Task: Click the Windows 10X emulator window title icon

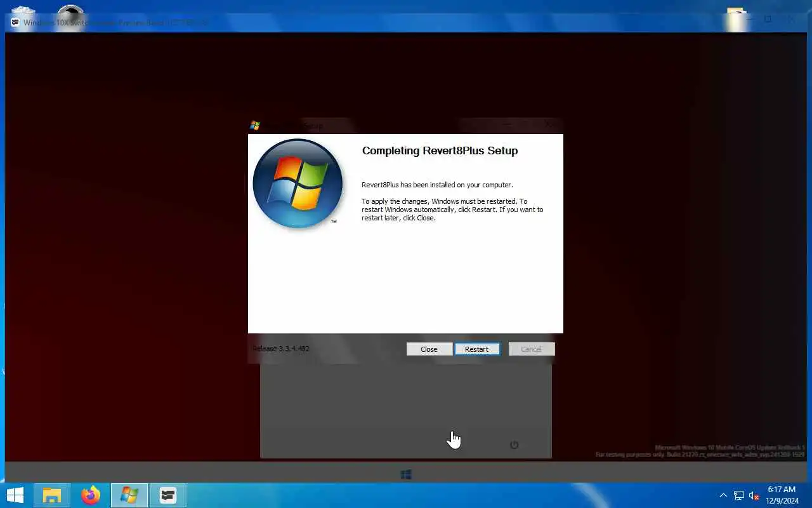Action: tap(15, 23)
